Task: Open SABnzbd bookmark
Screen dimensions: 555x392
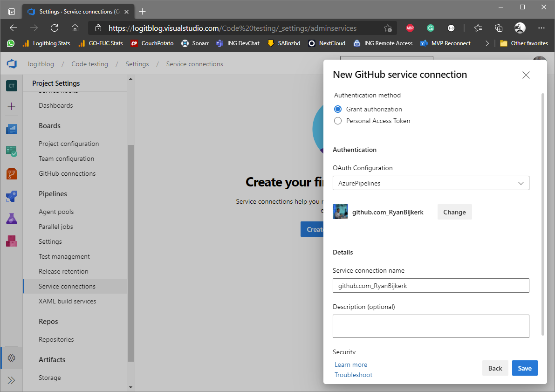Action: pyautogui.click(x=283, y=43)
